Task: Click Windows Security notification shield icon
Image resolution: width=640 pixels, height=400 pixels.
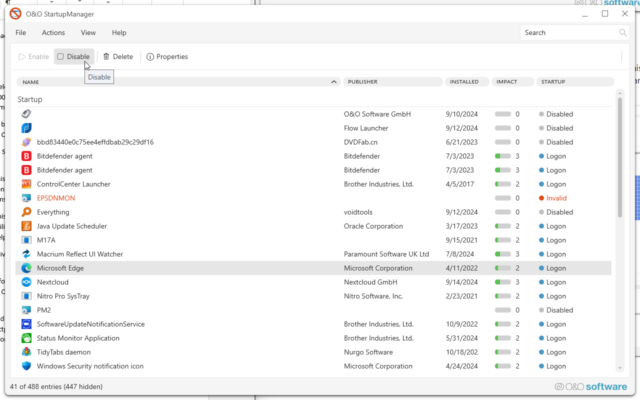Action: (27, 366)
